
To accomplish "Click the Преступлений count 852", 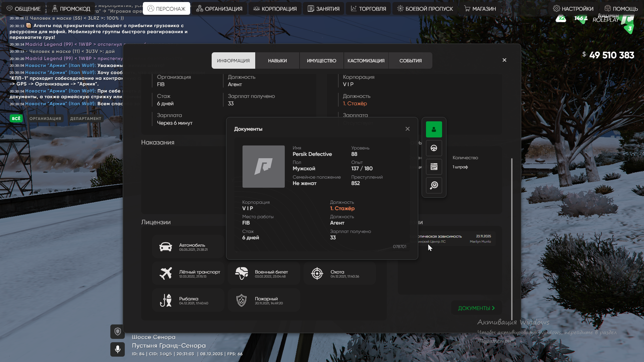I will coord(356,183).
